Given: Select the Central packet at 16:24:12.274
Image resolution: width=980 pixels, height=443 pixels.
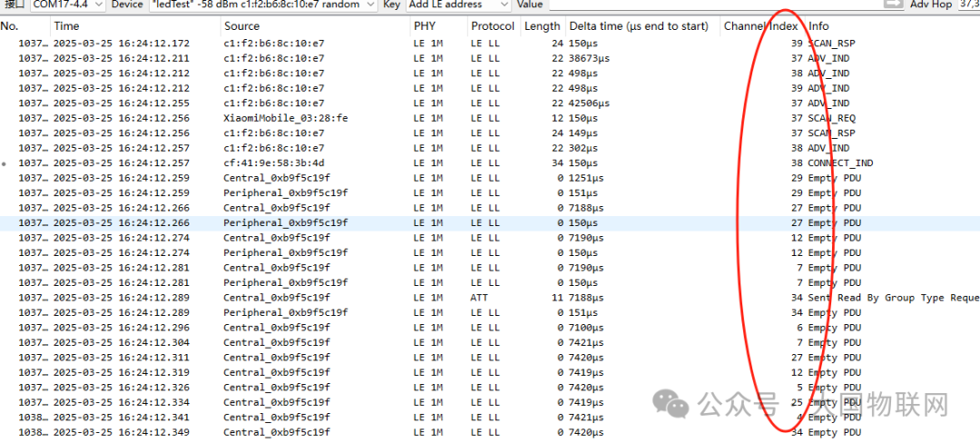Looking at the screenshot, I should [x=490, y=238].
